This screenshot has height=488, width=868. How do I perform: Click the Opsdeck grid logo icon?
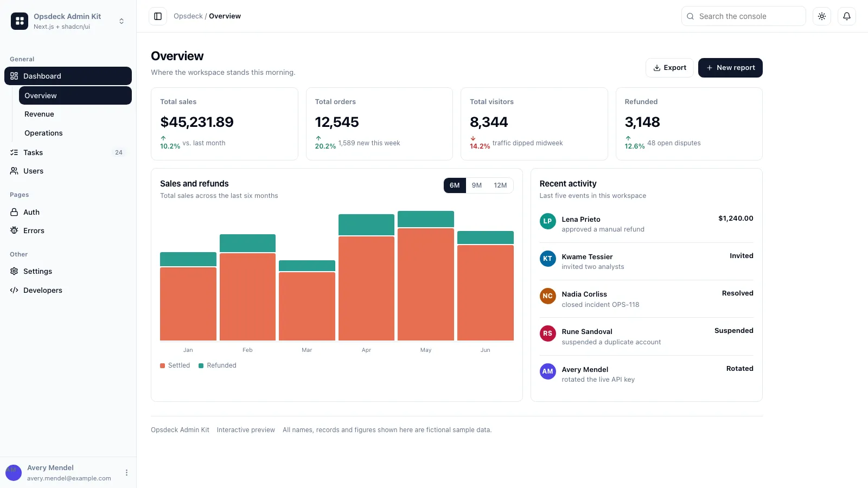(x=20, y=21)
